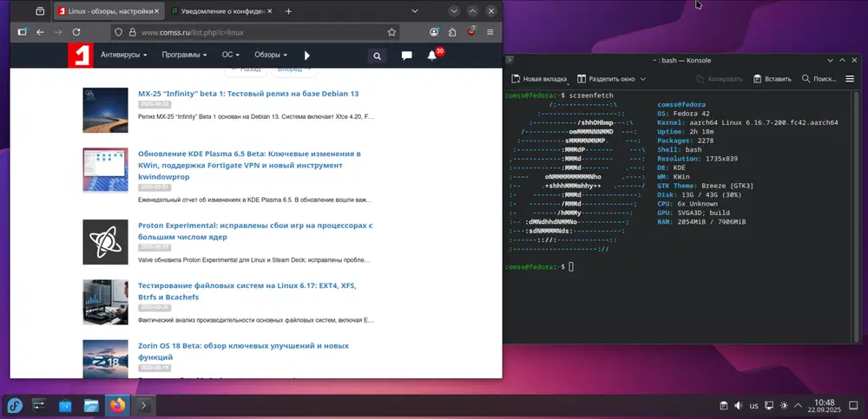
Task: Expand the Программы menu
Action: [184, 56]
